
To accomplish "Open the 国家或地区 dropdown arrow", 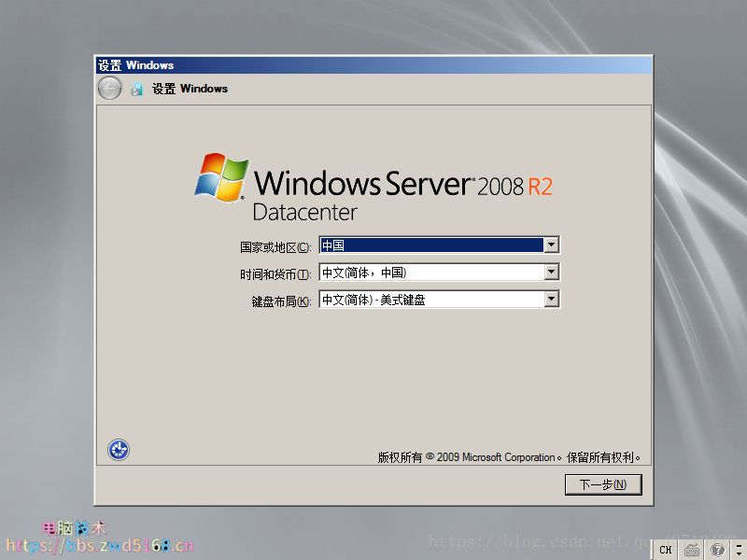I will click(551, 245).
